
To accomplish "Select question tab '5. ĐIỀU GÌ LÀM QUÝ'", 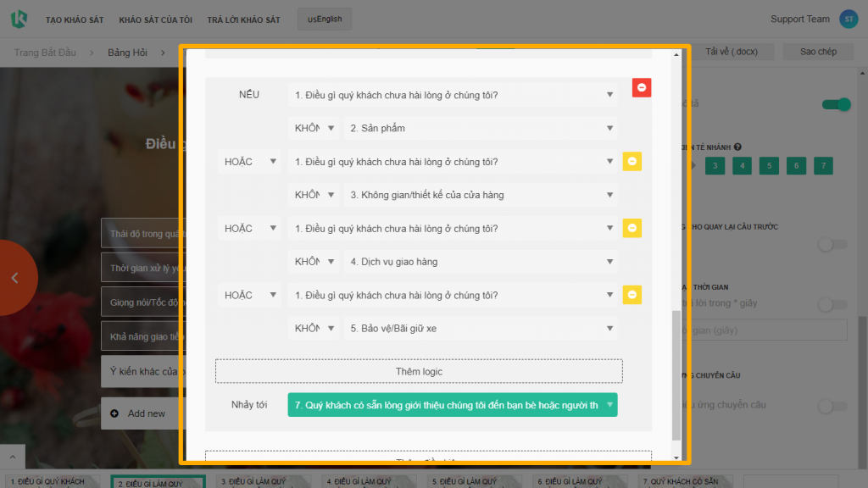I will [x=475, y=481].
